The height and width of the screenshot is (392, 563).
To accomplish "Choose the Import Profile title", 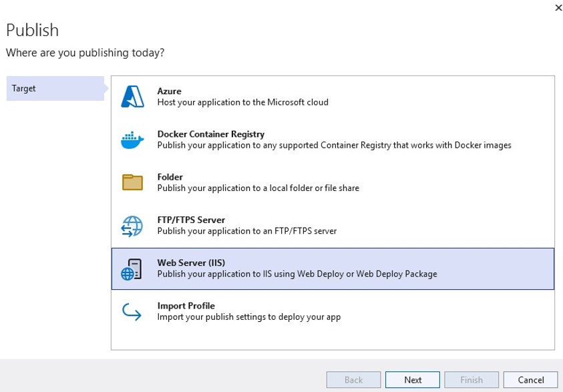I will point(186,306).
